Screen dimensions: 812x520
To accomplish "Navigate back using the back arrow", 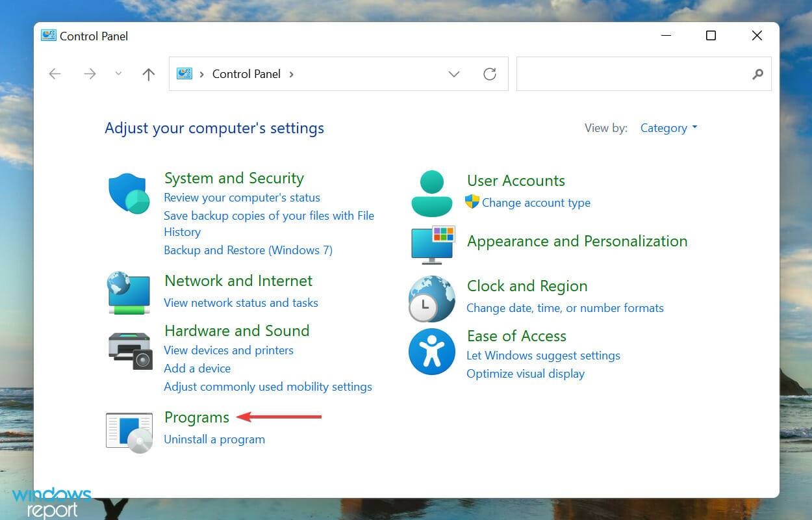I will (x=55, y=73).
